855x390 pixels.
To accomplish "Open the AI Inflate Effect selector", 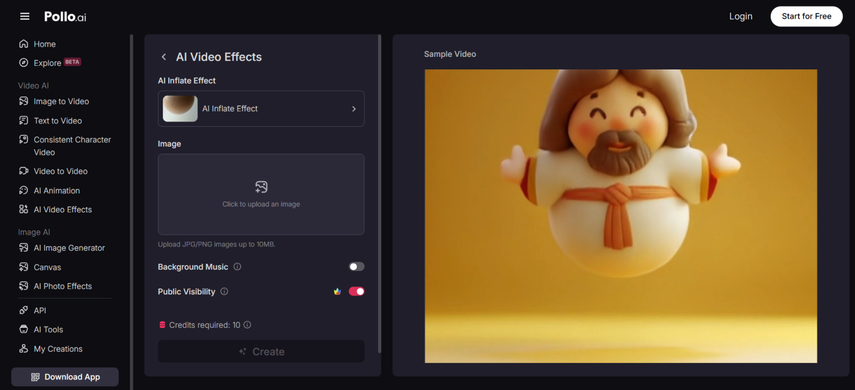I will [261, 109].
